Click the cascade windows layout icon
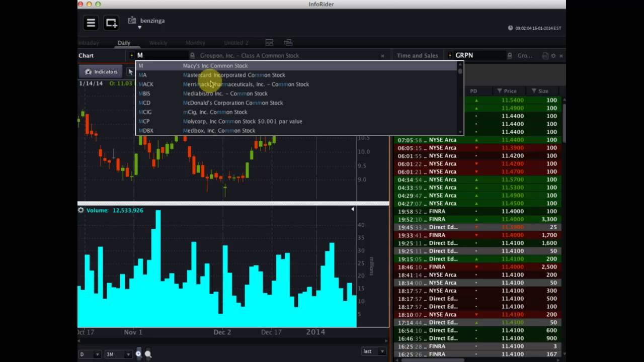 (x=288, y=43)
